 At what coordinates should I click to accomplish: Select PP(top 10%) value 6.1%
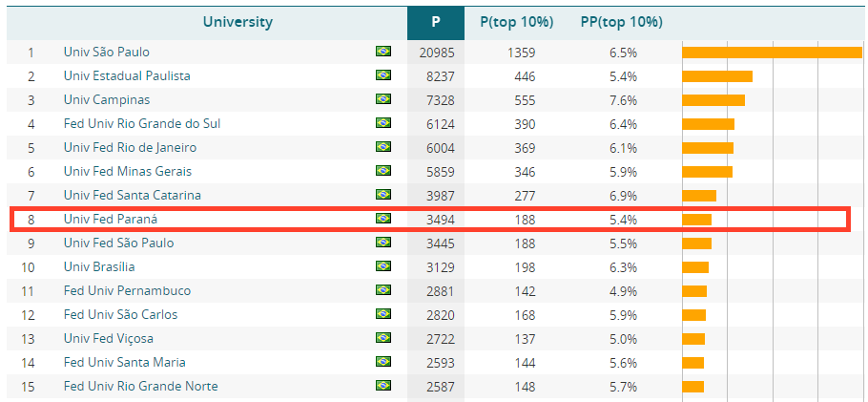623,148
